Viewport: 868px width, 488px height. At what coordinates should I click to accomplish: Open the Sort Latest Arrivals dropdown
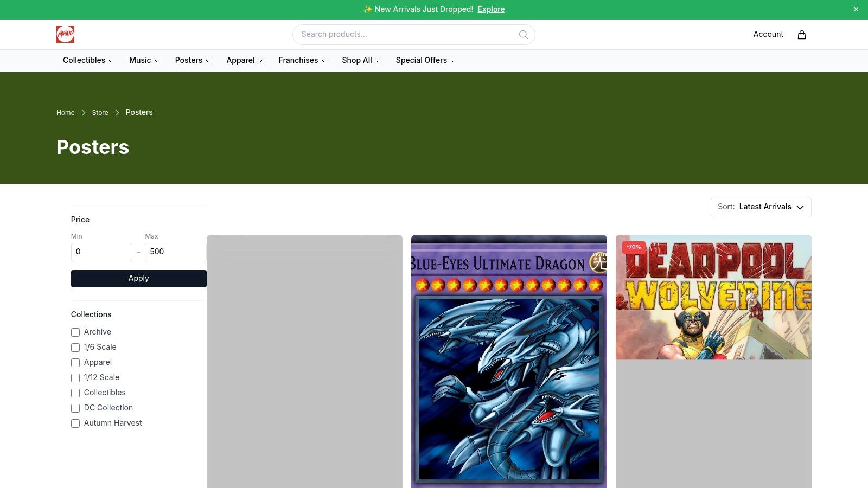click(x=761, y=207)
